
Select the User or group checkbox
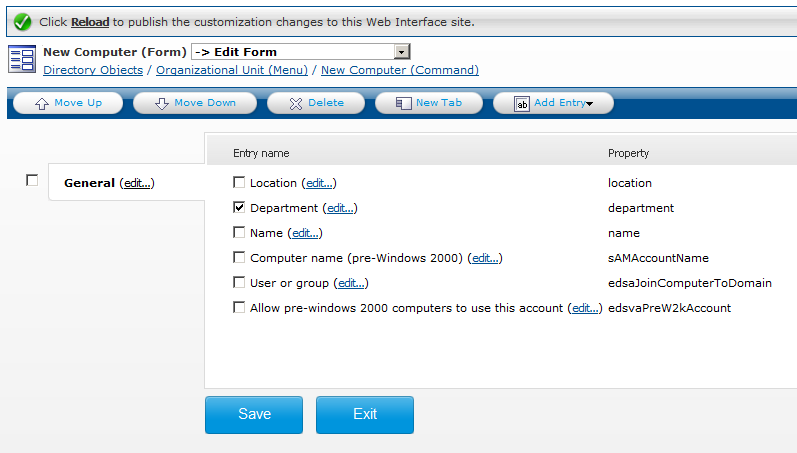[x=239, y=282]
